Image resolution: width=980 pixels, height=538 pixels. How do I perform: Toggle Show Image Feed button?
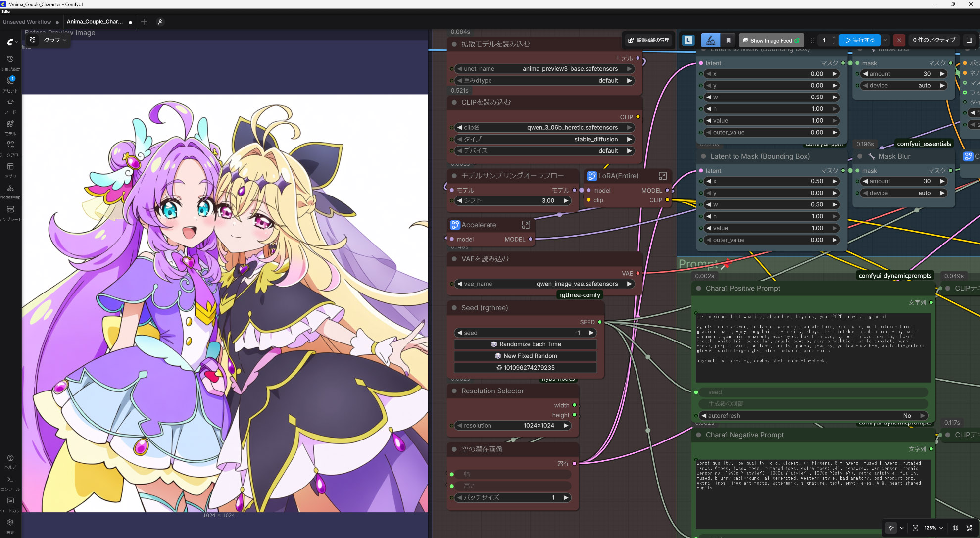click(772, 40)
